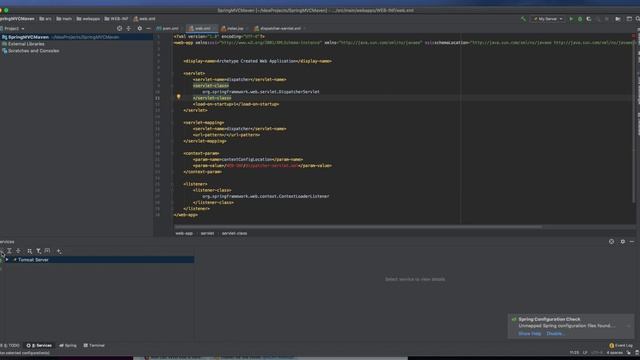640x360 pixels.
Task: Click the red dispatcher-servlet.xml param-value text
Action: tap(262, 166)
